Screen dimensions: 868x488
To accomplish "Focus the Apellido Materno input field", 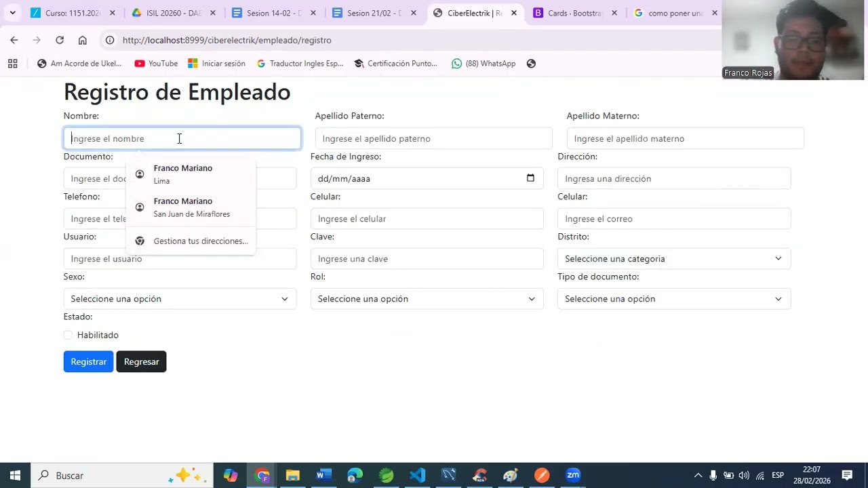I will [x=685, y=138].
